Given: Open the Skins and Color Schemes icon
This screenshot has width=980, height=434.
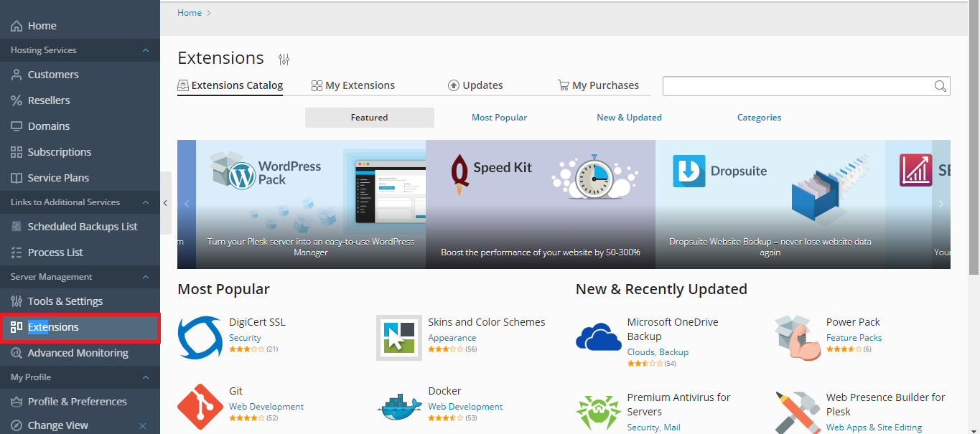Looking at the screenshot, I should (399, 337).
